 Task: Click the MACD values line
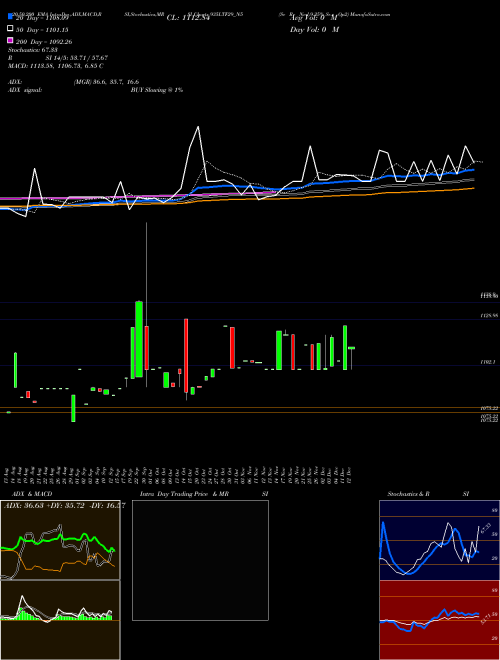pyautogui.click(x=56, y=66)
